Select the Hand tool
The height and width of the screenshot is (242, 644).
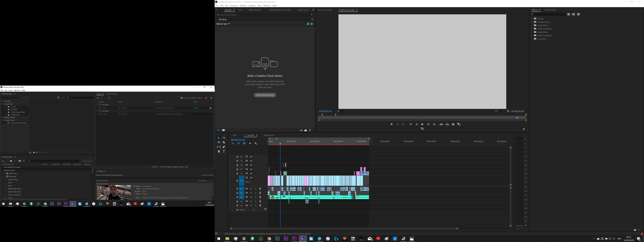(219, 151)
